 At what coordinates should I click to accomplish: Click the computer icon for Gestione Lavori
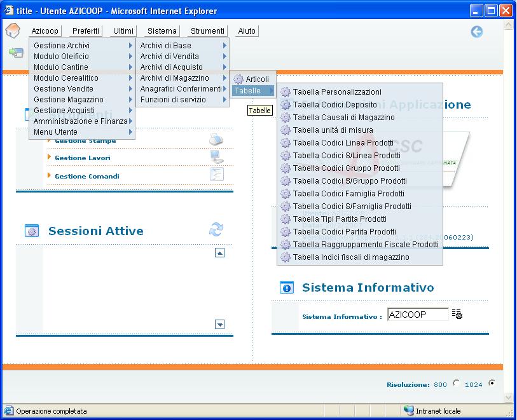click(x=217, y=157)
